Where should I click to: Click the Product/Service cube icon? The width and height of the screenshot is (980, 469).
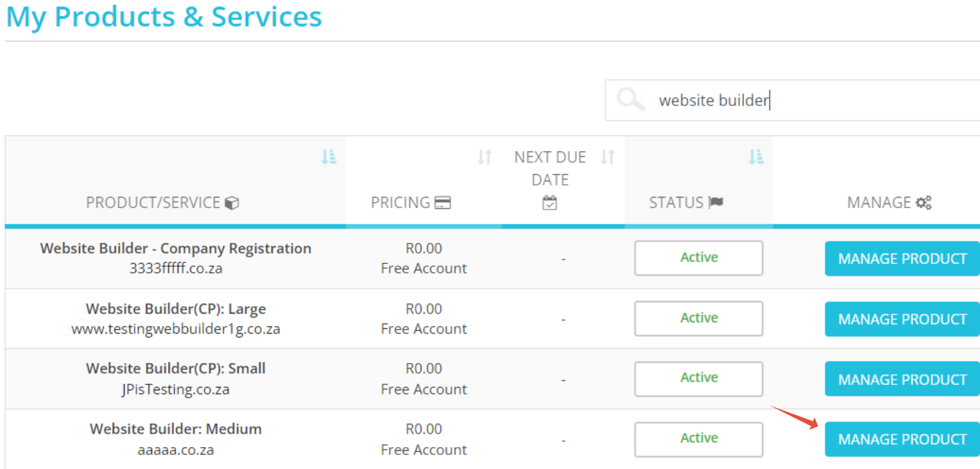[231, 203]
